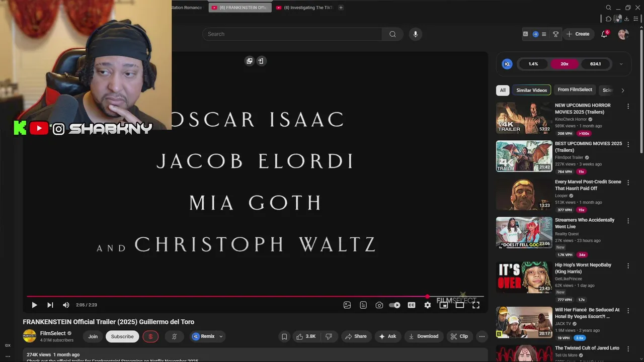644x362 pixels.
Task: Expand the vidIQ panel chevron
Action: point(621,64)
